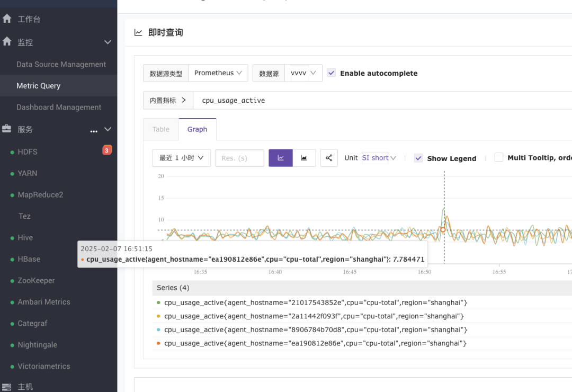Toggle Enable autocomplete checkbox
This screenshot has width=572, height=392.
(x=331, y=73)
